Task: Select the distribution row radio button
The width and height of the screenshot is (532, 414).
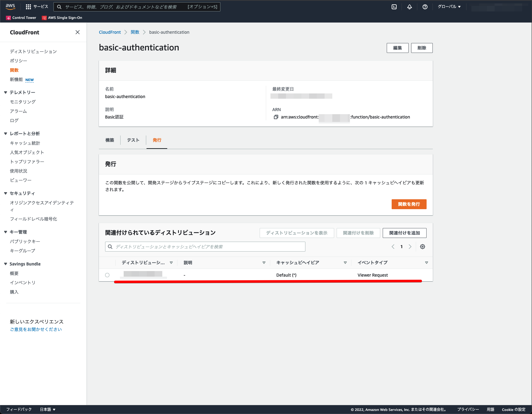Action: tap(107, 275)
